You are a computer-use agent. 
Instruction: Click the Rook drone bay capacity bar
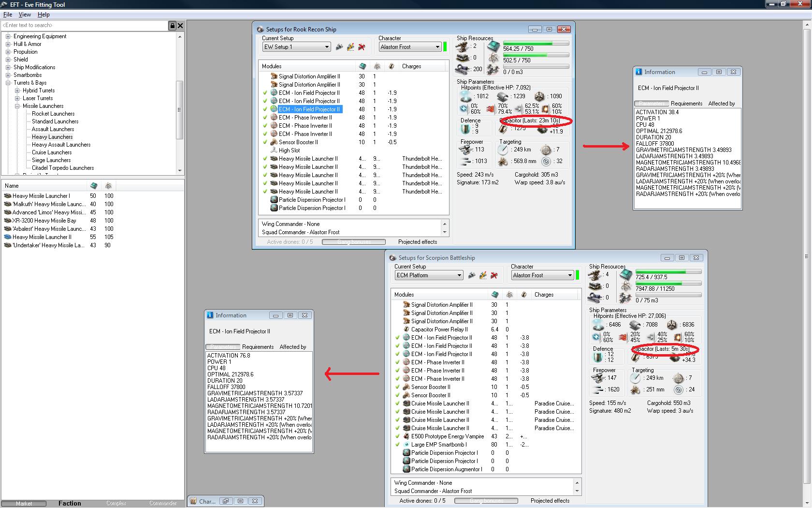[536, 66]
